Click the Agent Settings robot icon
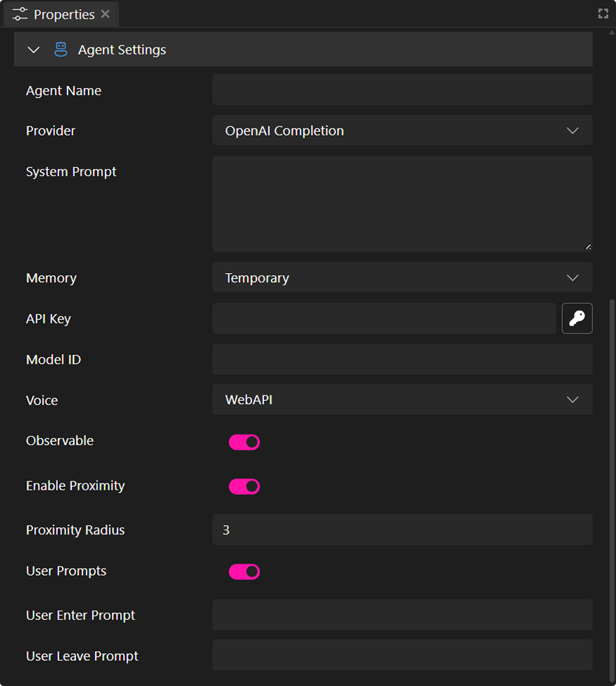The height and width of the screenshot is (686, 616). (61, 50)
